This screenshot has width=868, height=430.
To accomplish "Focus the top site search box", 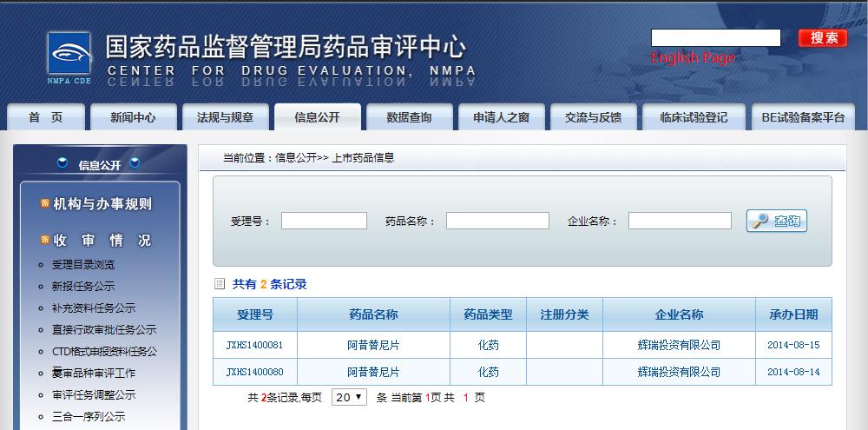I will click(x=716, y=37).
